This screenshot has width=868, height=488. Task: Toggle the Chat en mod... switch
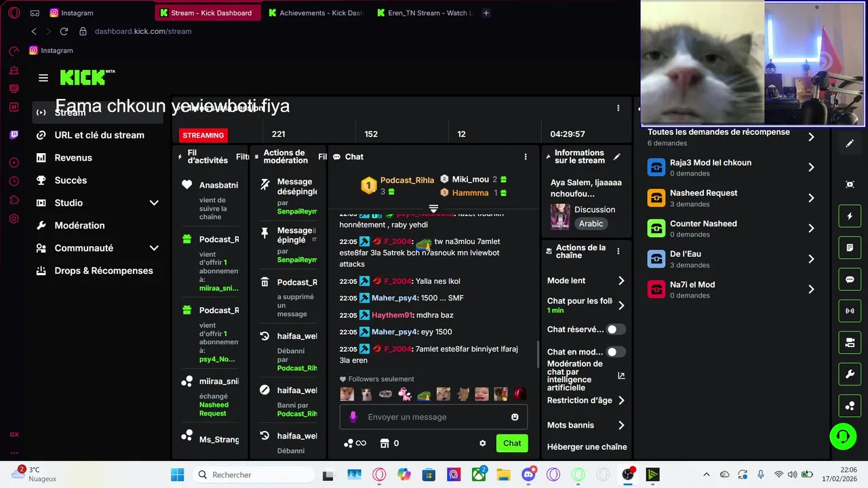click(x=616, y=352)
